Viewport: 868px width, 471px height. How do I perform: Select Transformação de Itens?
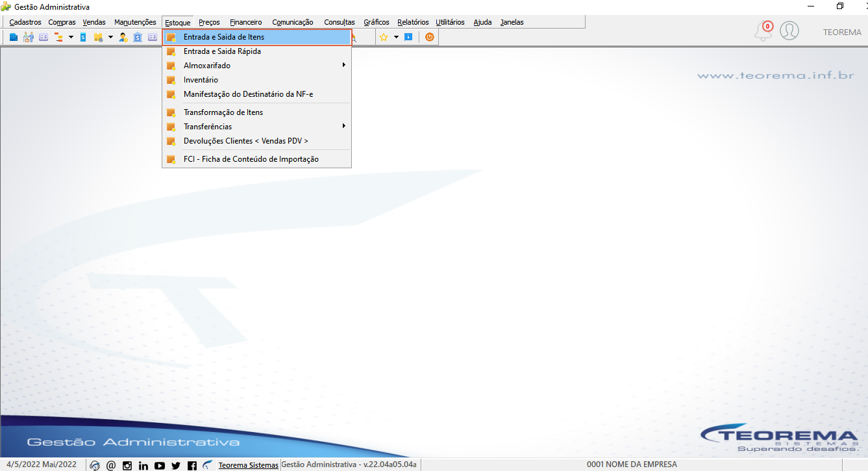coord(257,112)
